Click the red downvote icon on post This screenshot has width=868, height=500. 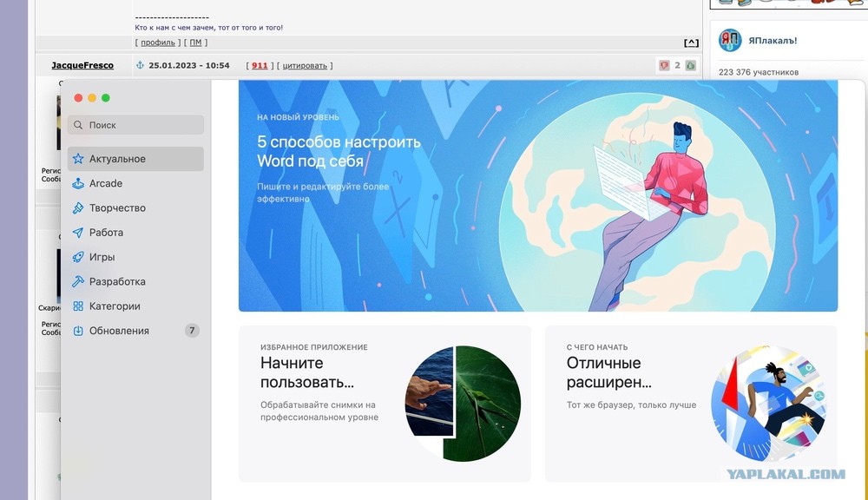664,65
